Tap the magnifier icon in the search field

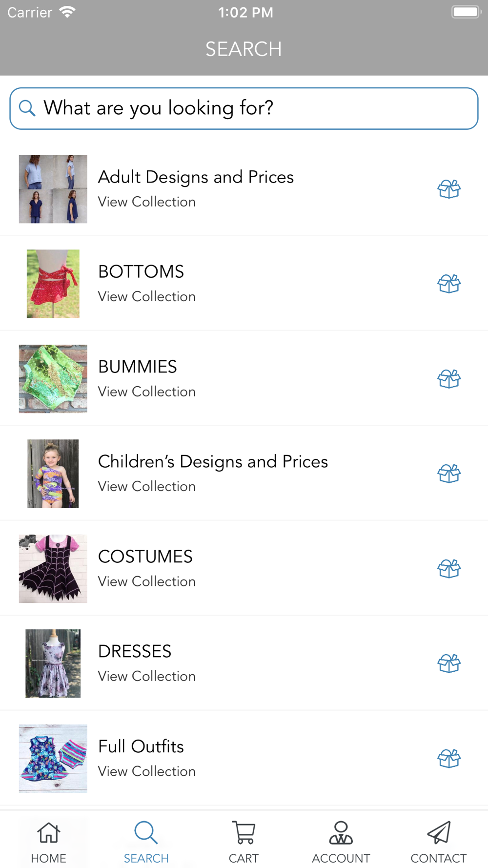click(x=27, y=108)
